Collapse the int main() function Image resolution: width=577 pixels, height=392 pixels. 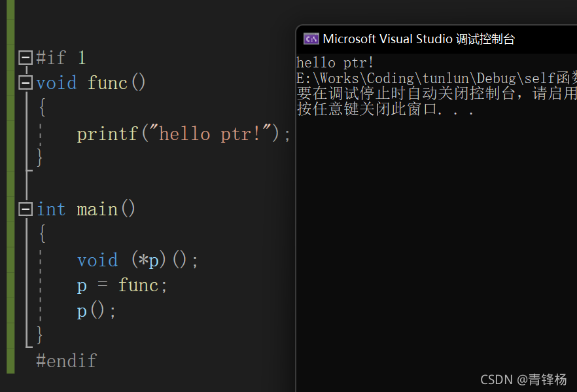click(x=26, y=209)
